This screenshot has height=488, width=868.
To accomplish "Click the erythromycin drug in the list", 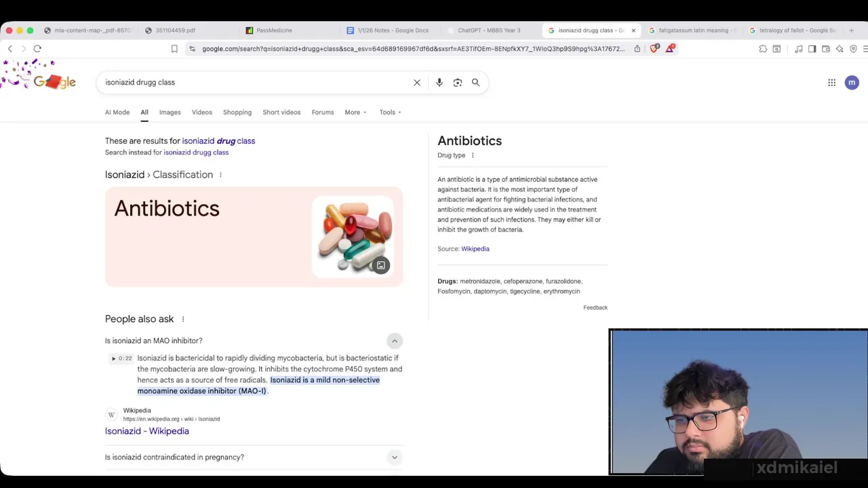I will click(561, 291).
